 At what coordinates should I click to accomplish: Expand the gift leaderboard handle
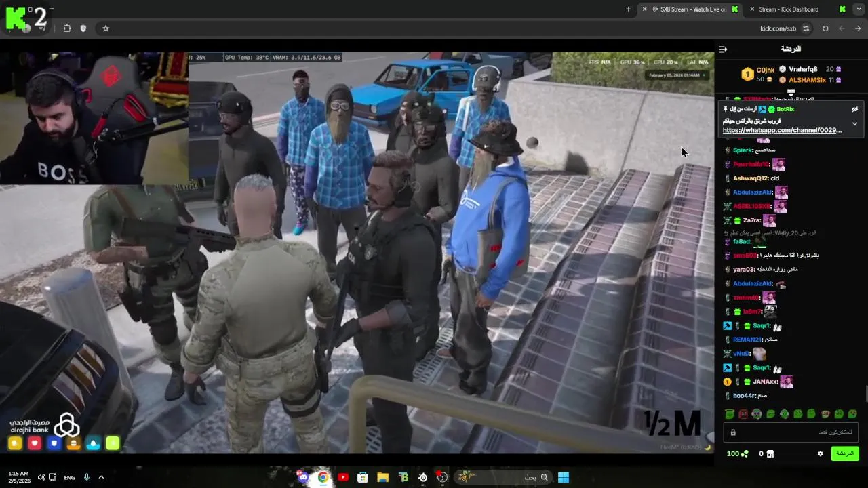coord(791,93)
